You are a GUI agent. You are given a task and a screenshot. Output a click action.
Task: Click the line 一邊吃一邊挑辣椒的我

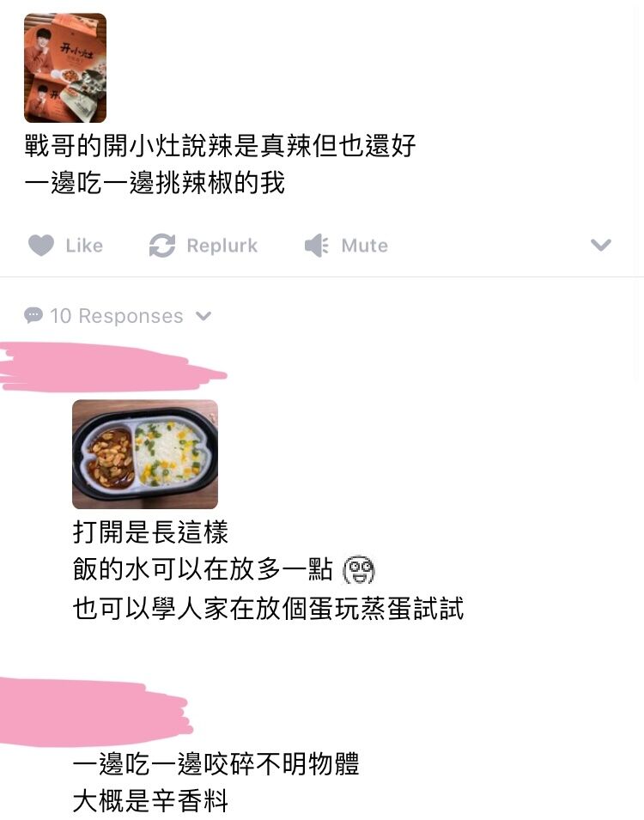click(x=155, y=183)
